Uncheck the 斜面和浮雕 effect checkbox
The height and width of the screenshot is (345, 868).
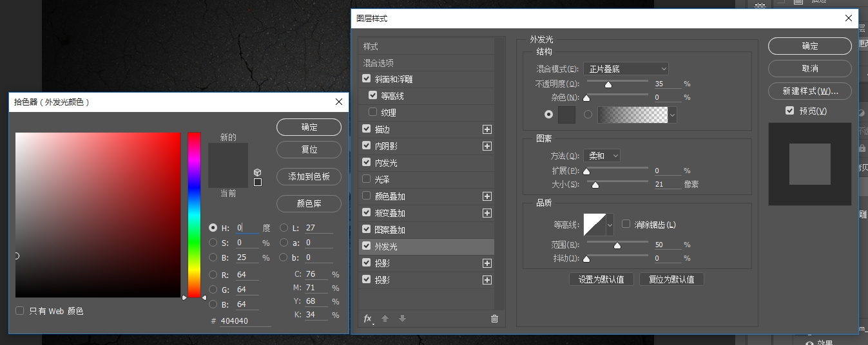[367, 79]
